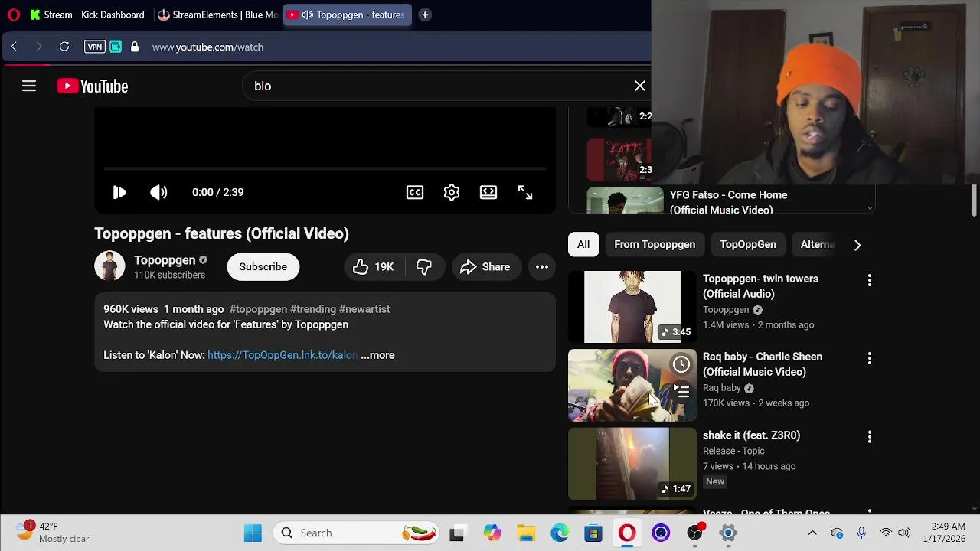This screenshot has height=551, width=980.
Task: Show hidden system tray icons
Action: click(x=812, y=533)
